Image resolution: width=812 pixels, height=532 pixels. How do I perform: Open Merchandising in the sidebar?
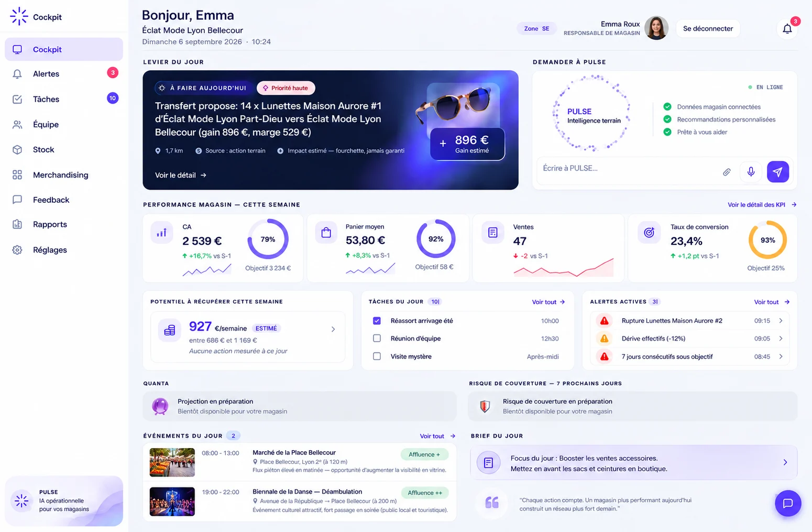point(64,175)
